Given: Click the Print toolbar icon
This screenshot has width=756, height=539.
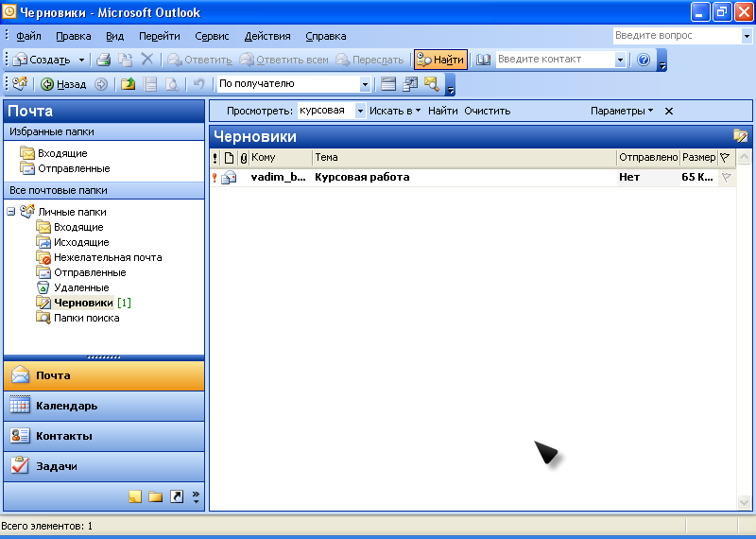Looking at the screenshot, I should [x=103, y=60].
